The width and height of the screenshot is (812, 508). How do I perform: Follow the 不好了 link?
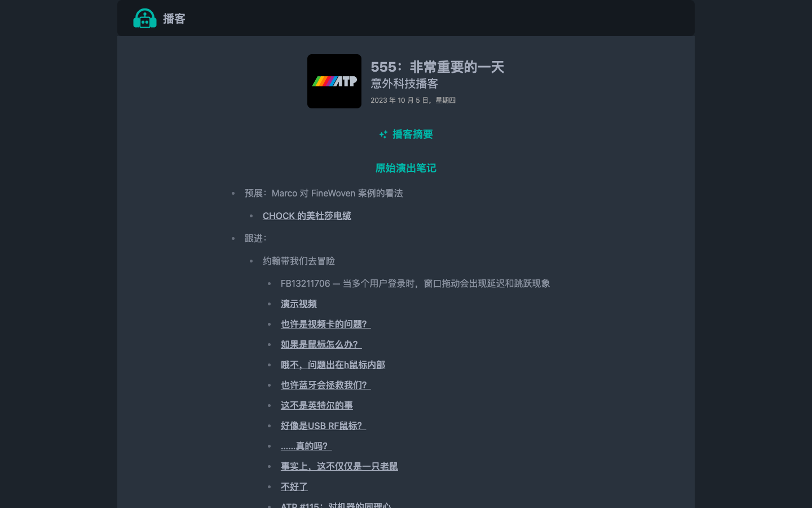coord(294,487)
